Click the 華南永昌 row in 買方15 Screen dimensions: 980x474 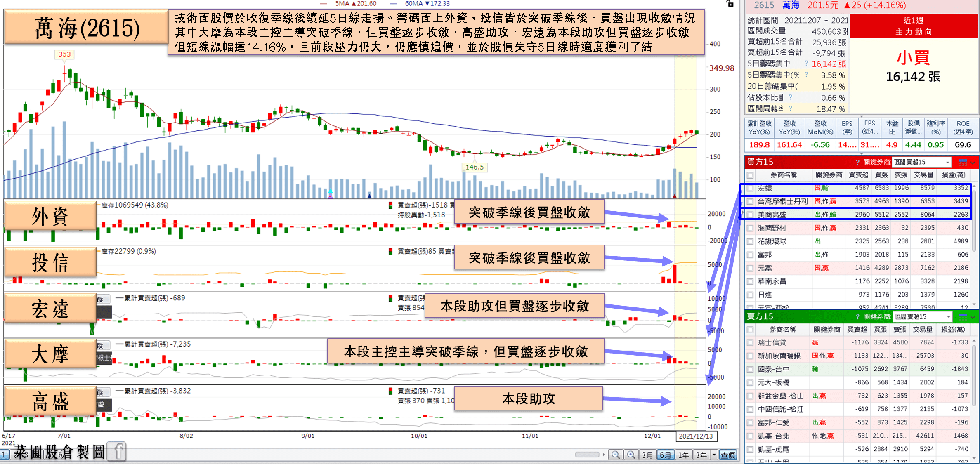pos(858,281)
